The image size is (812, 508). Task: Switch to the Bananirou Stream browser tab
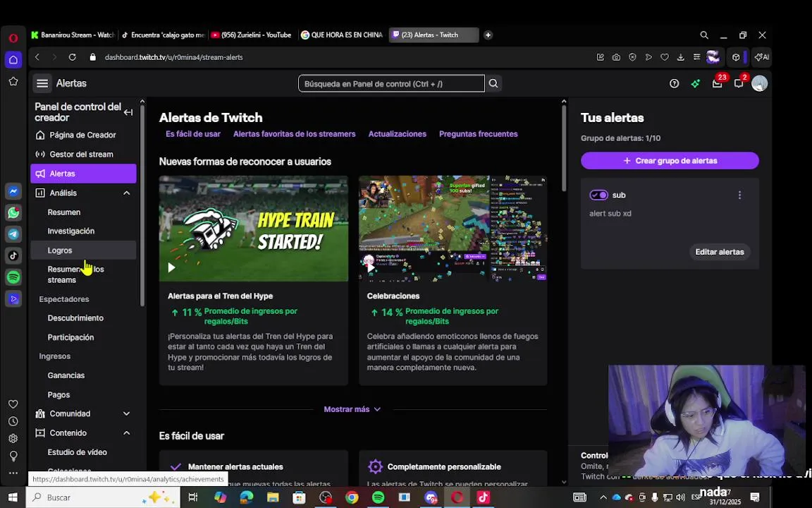point(73,35)
